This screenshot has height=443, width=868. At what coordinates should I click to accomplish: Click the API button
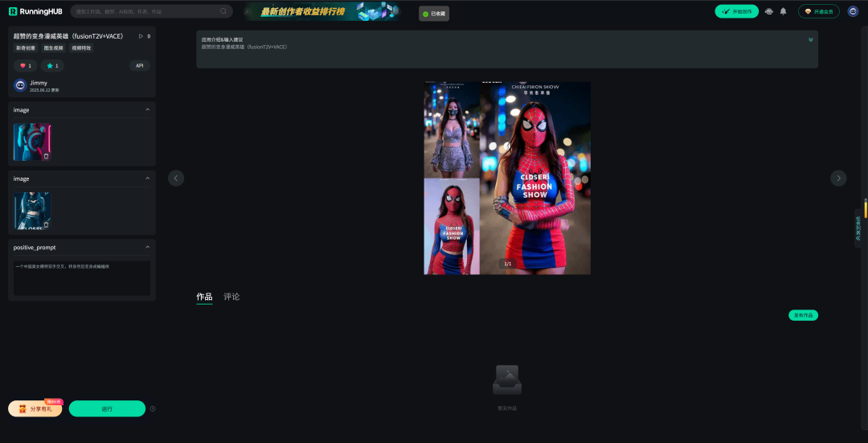click(x=140, y=66)
